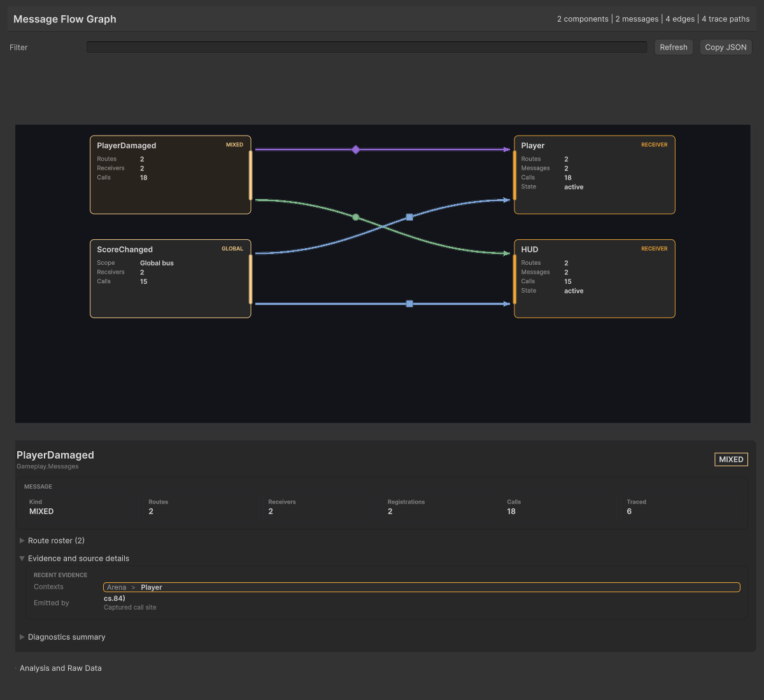Click the '2 components' header stat

[x=583, y=19]
